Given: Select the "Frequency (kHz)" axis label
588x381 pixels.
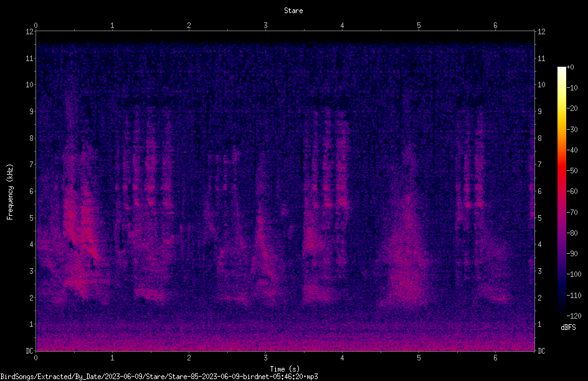Looking at the screenshot, I should tap(10, 192).
